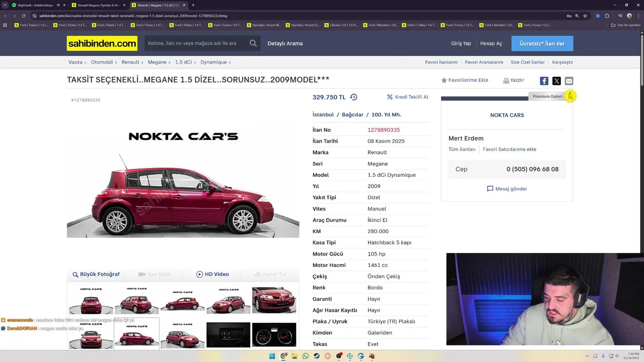
Task: Open Karşılaştır link
Action: [x=562, y=62]
